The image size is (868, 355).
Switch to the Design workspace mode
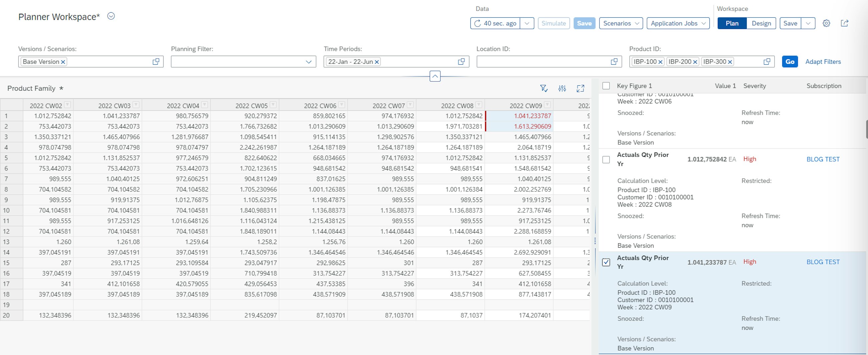[761, 23]
